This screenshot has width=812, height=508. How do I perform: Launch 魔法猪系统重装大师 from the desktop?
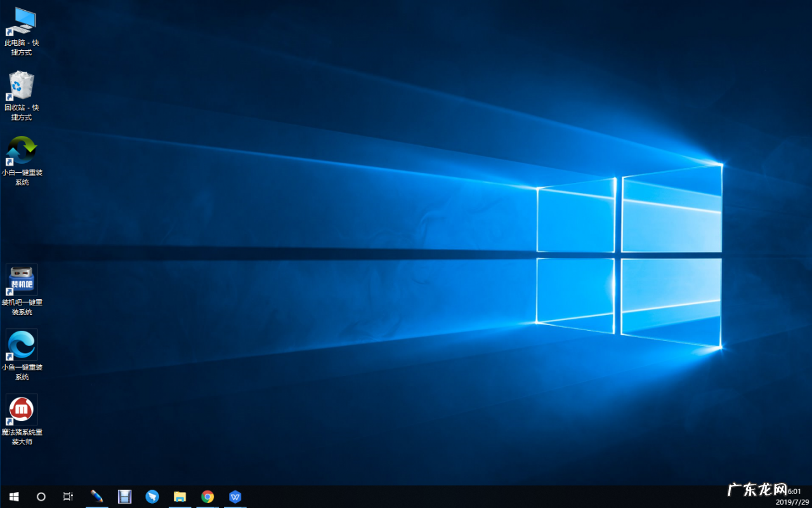tap(21, 410)
